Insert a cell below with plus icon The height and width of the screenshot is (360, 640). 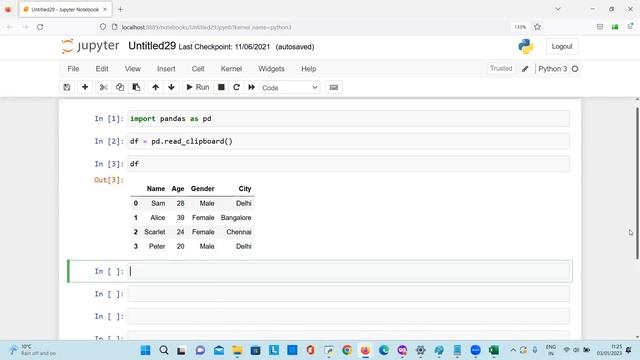pos(85,87)
